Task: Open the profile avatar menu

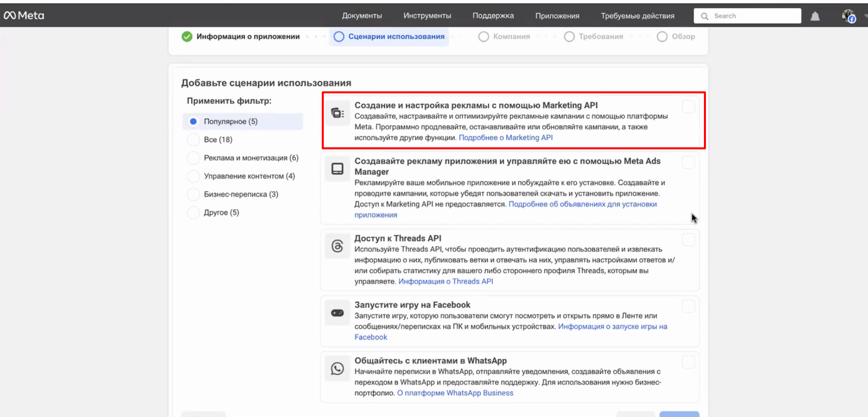Action: click(848, 16)
